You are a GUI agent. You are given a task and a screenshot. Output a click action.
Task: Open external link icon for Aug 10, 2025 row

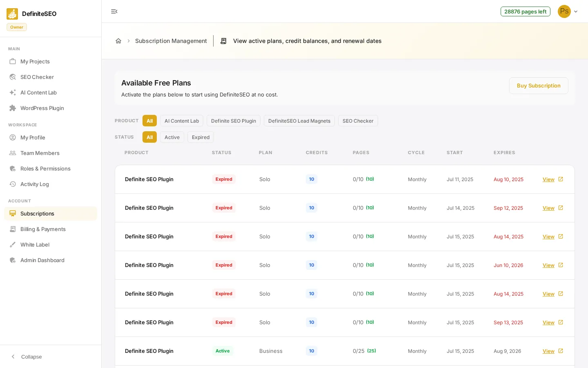coord(561,179)
